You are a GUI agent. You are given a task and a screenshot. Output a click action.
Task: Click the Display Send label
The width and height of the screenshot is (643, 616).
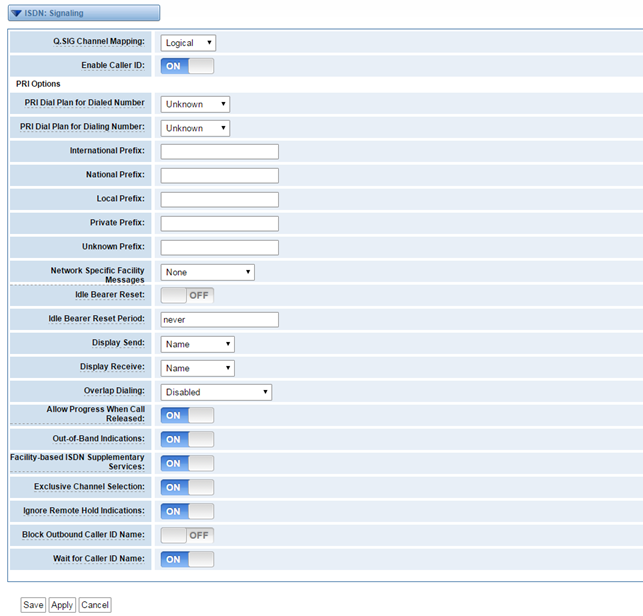pyautogui.click(x=118, y=342)
